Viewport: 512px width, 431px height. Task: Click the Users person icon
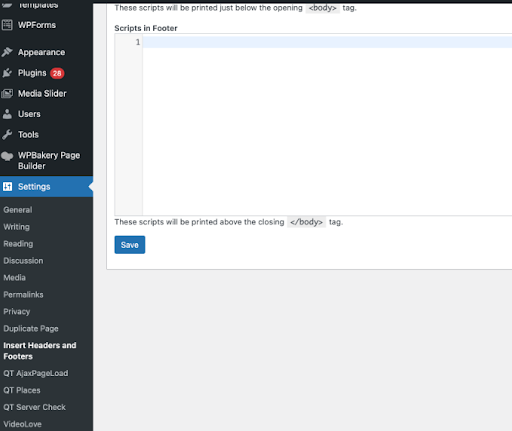(7, 114)
